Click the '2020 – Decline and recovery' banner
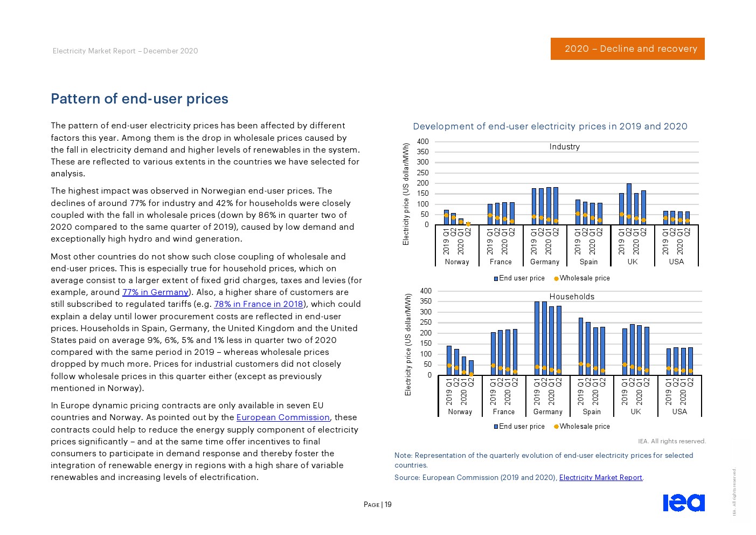Image resolution: width=756 pixels, height=535 pixels. coord(628,49)
